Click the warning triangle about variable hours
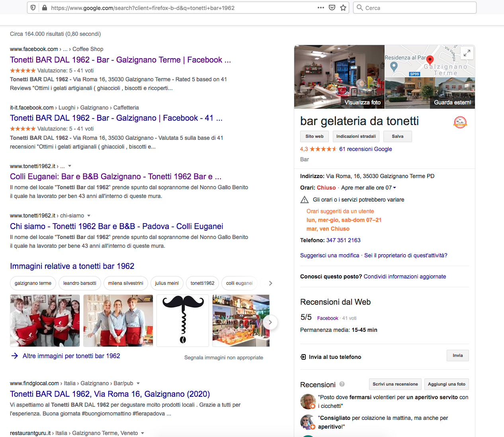 [x=305, y=199]
